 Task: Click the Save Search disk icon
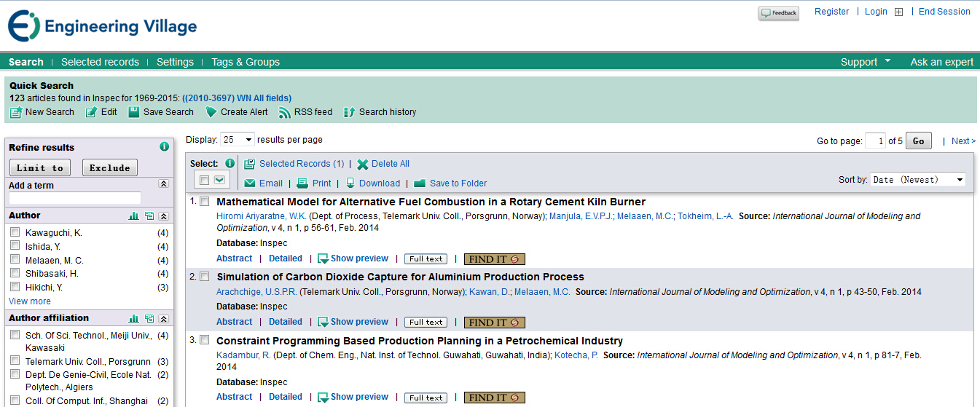pyautogui.click(x=134, y=112)
